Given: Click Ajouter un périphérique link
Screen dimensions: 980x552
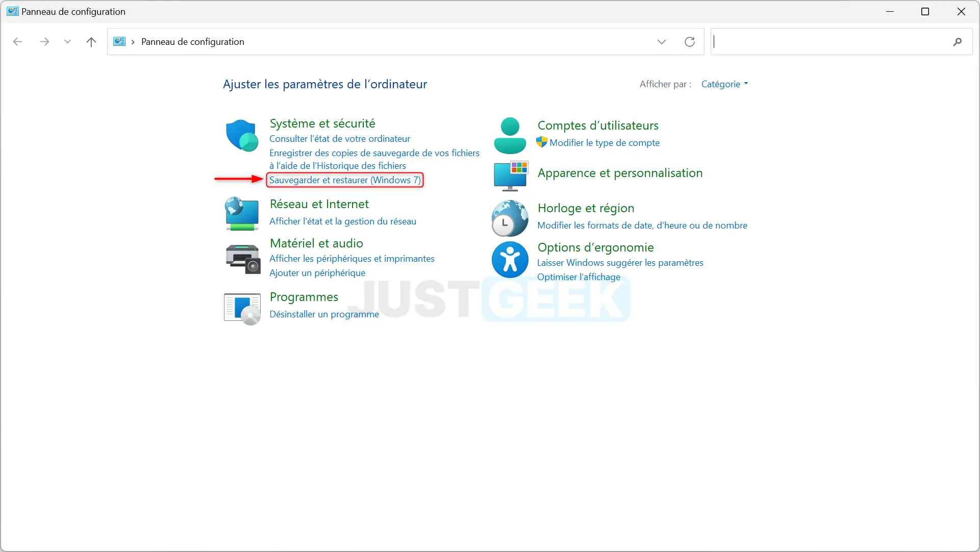Looking at the screenshot, I should coord(317,273).
